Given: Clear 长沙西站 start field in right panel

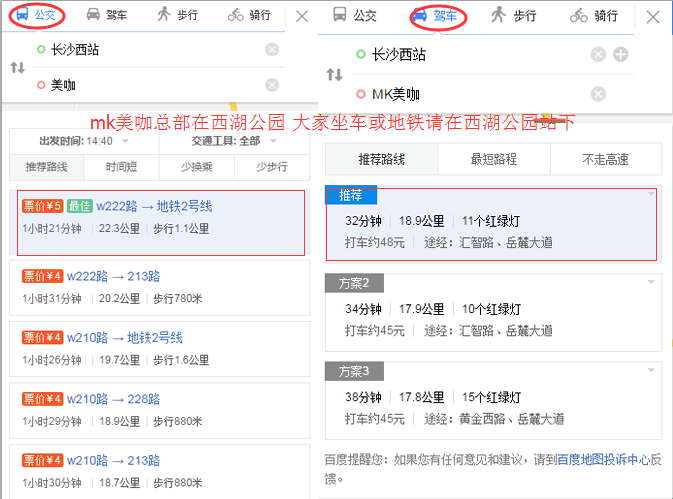Looking at the screenshot, I should pos(598,54).
